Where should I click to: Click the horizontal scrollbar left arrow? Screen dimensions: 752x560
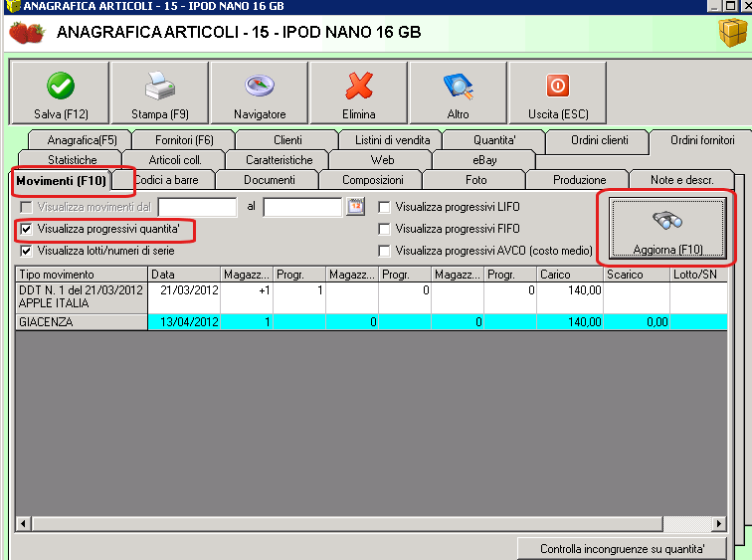click(x=24, y=523)
